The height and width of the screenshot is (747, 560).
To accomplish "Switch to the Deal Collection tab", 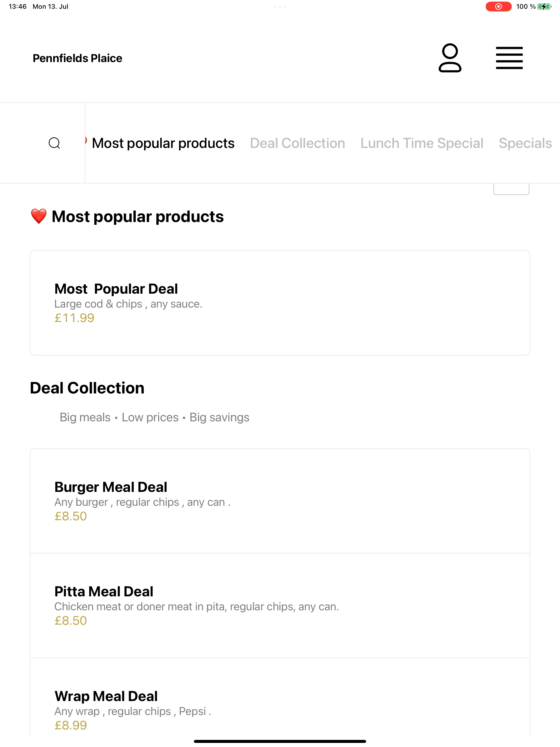I will click(297, 143).
